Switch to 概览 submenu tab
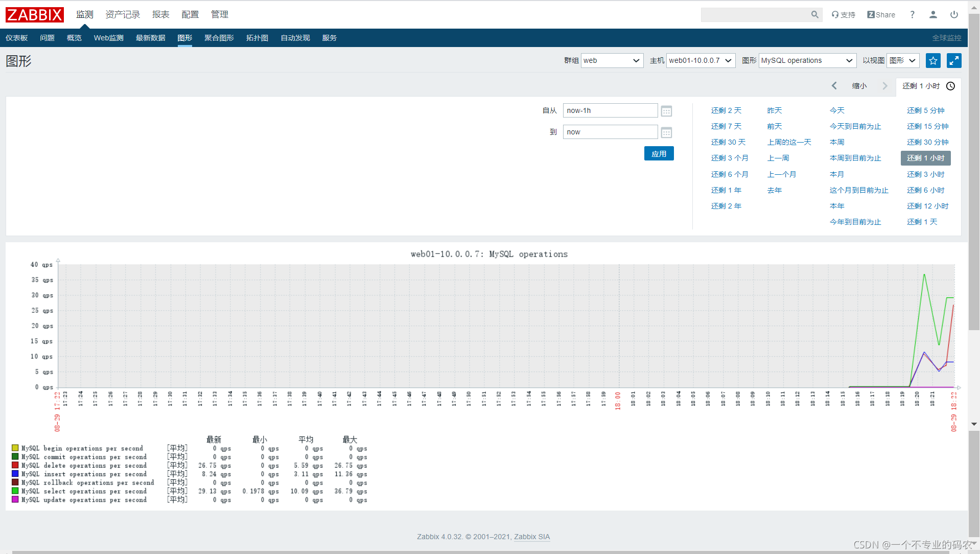Viewport: 980px width, 554px height. (x=74, y=38)
